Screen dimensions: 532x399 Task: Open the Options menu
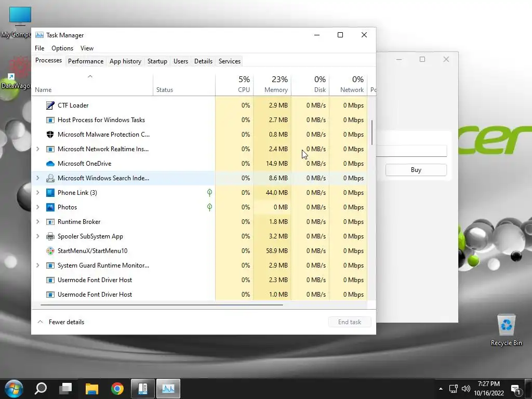click(62, 48)
